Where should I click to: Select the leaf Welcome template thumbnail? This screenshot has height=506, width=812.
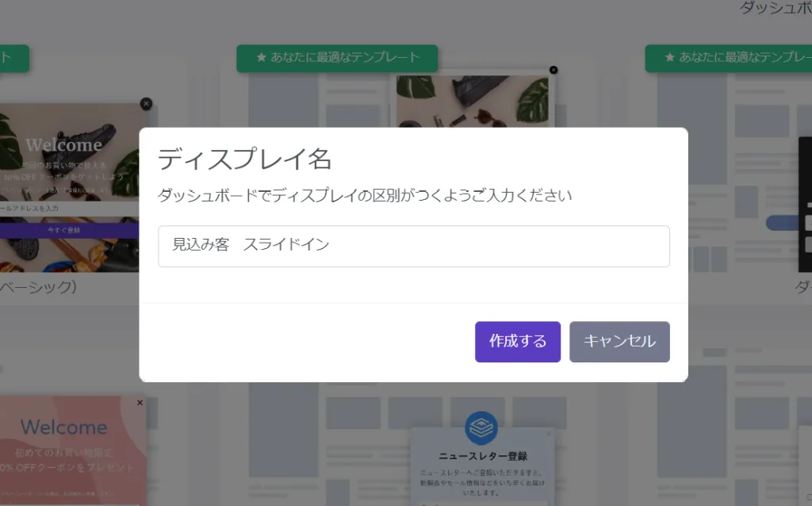(68, 187)
